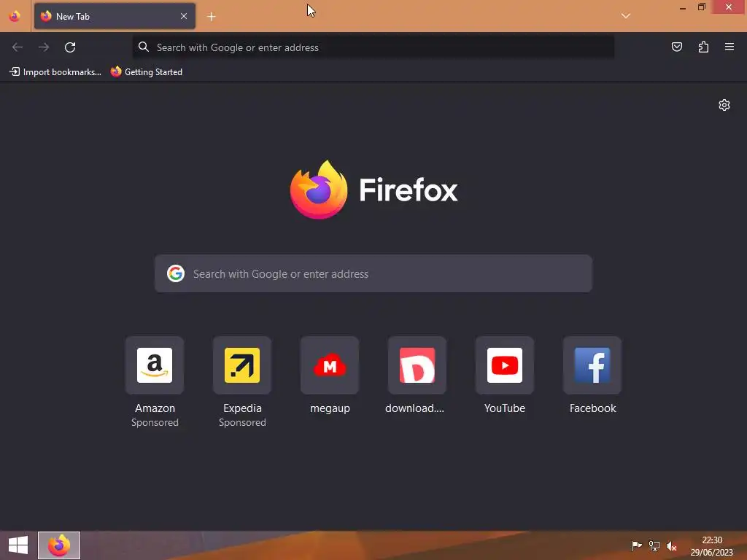This screenshot has height=560, width=747.
Task: Open Action Center flag tray icon
Action: coord(636,545)
